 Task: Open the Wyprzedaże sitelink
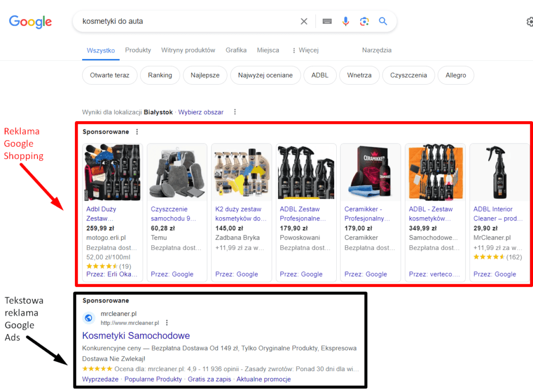click(x=100, y=380)
